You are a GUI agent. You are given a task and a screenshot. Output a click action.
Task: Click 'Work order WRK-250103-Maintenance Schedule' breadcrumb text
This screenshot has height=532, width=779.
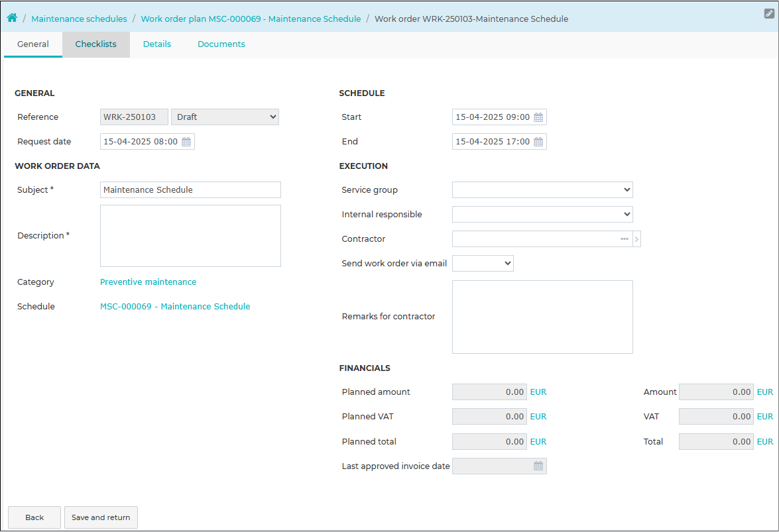tap(471, 19)
